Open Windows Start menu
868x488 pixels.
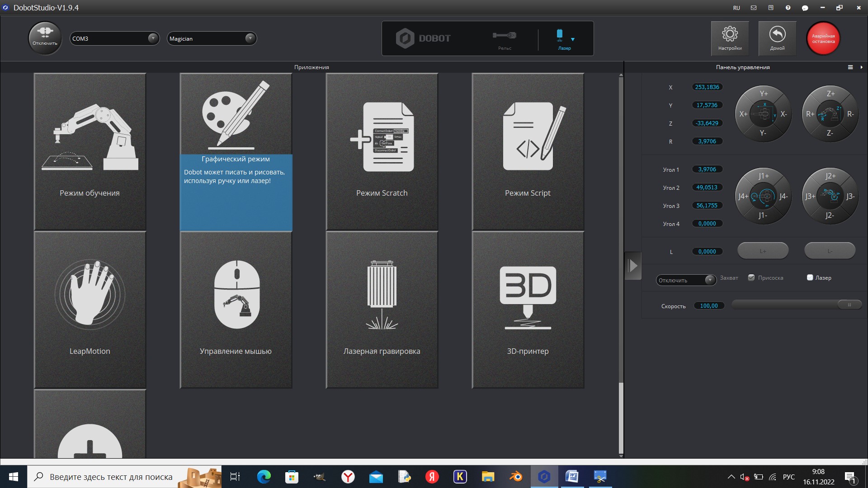[x=14, y=477]
